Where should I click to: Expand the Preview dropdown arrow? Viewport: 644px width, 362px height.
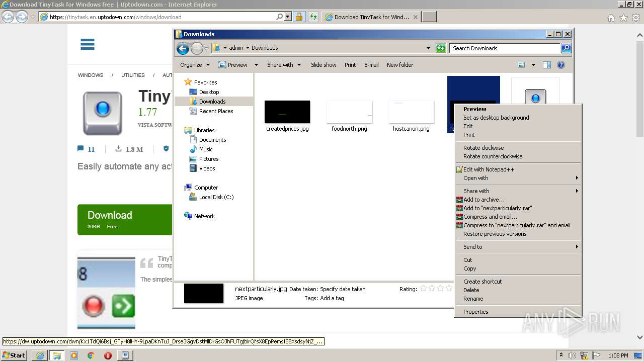256,65
